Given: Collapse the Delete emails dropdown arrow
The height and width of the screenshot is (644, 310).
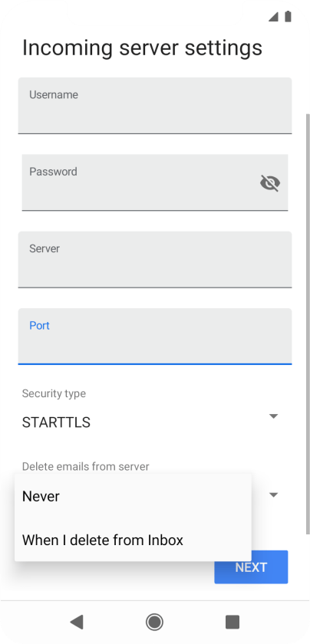Looking at the screenshot, I should click(273, 495).
